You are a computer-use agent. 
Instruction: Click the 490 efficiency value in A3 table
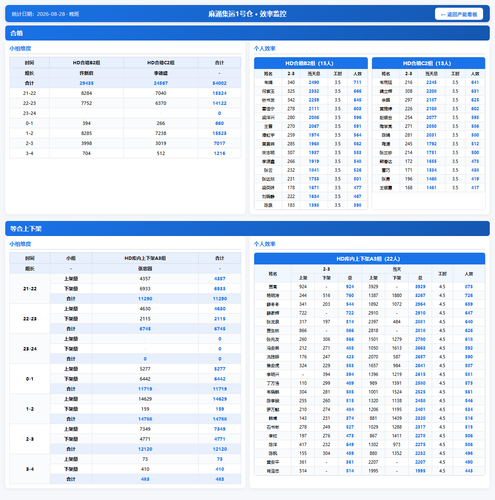[x=469, y=462]
